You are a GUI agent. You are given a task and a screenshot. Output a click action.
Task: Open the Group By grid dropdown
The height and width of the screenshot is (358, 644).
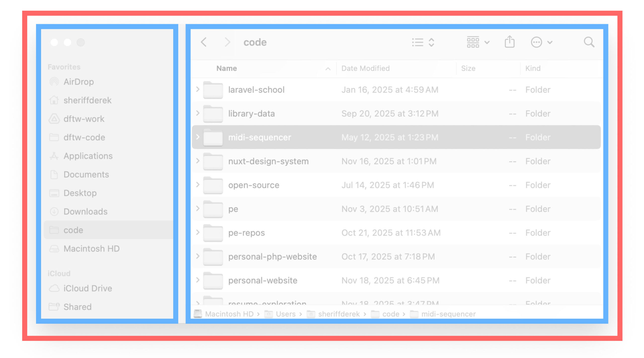coord(478,42)
